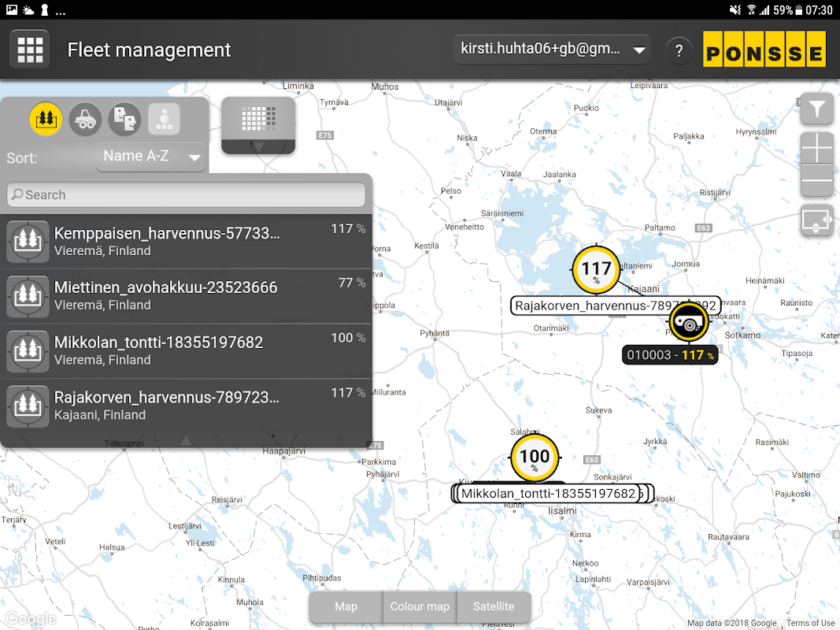This screenshot has height=630, width=840.
Task: Open the Mikkolan_tontti-18355197682 map label
Action: [549, 494]
